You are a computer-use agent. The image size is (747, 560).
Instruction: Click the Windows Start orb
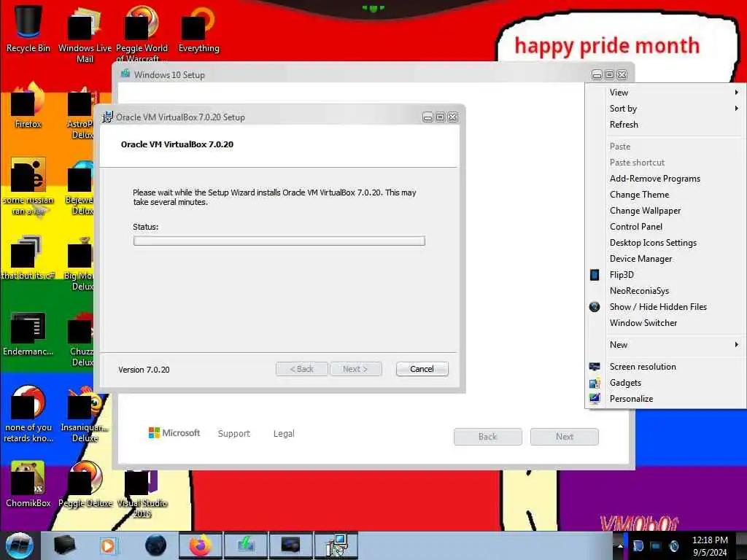tap(20, 545)
